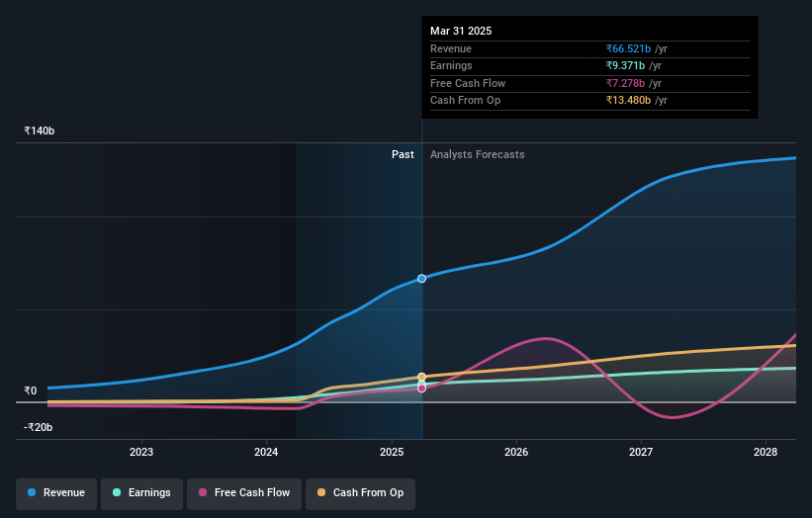The width and height of the screenshot is (812, 518).
Task: Toggle the Free Cash Flow legend series
Action: pos(244,493)
